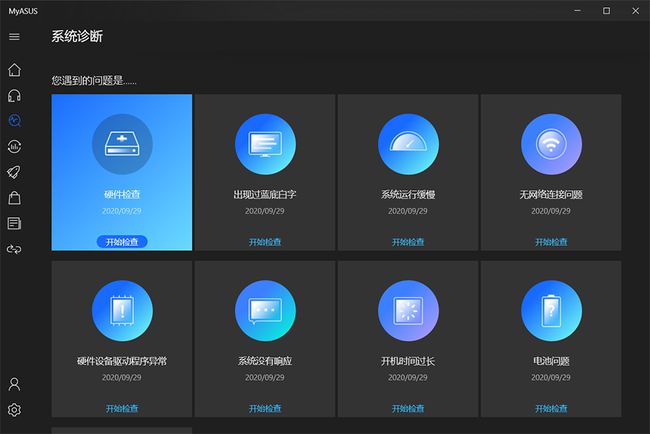Start check link under 无网络连接问题
This screenshot has height=434, width=650.
(x=551, y=242)
